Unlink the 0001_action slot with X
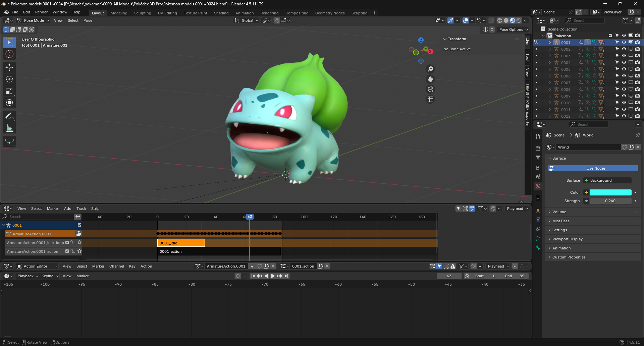Screen dimensions: 644x346 327,266
